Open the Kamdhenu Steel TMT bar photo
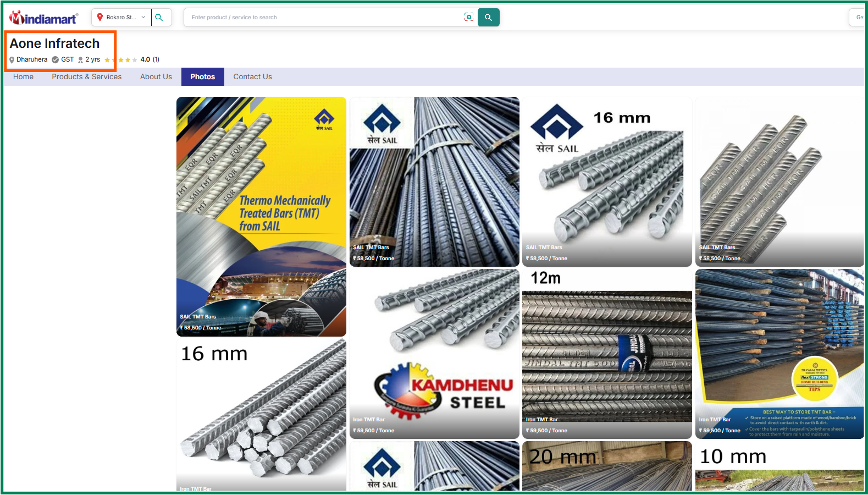 pyautogui.click(x=434, y=354)
